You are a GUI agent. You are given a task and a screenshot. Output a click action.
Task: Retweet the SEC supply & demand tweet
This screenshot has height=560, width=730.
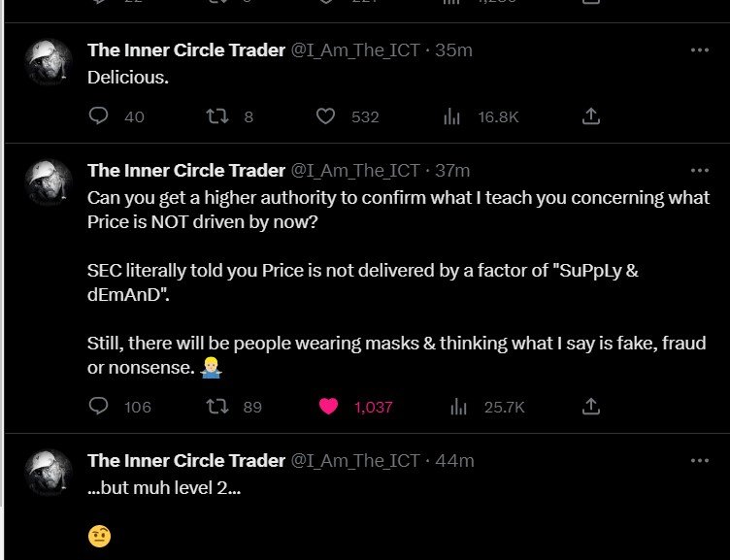click(x=217, y=407)
